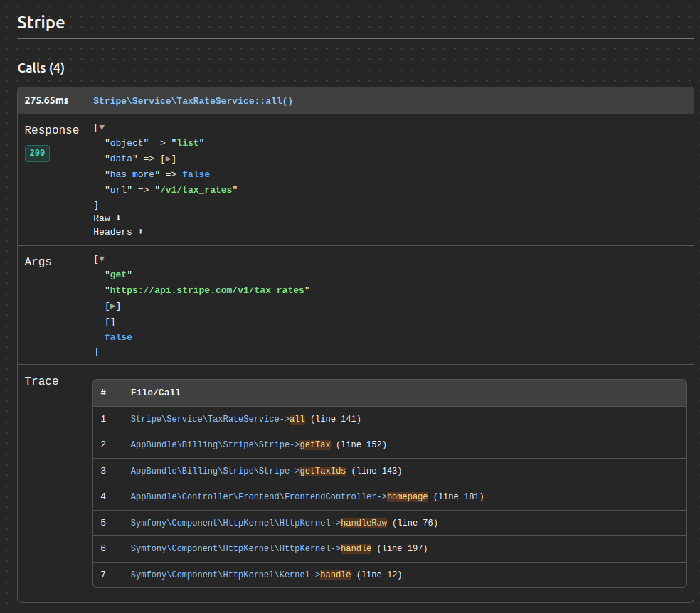Image resolution: width=700 pixels, height=613 pixels.
Task: Open the HttpKernel->handle trace entry
Action: click(x=250, y=548)
